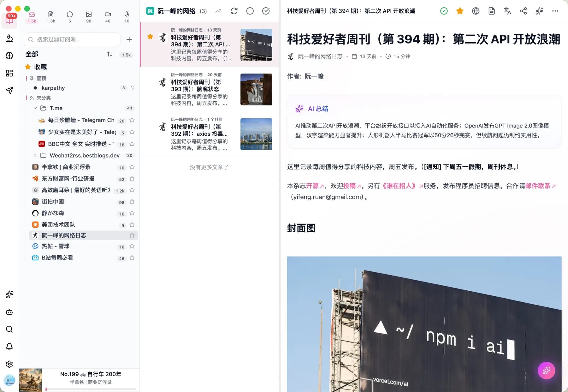
Task: Open the floating pink AI assistant button
Action: (x=547, y=371)
